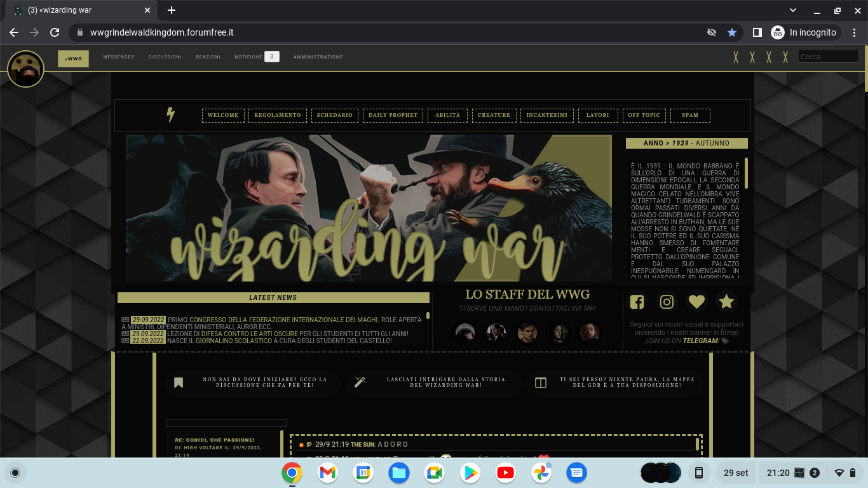This screenshot has height=488, width=868.
Task: Open the 'Congresso della Federazione Internazionale dei Maghi' news link
Action: tap(283, 320)
